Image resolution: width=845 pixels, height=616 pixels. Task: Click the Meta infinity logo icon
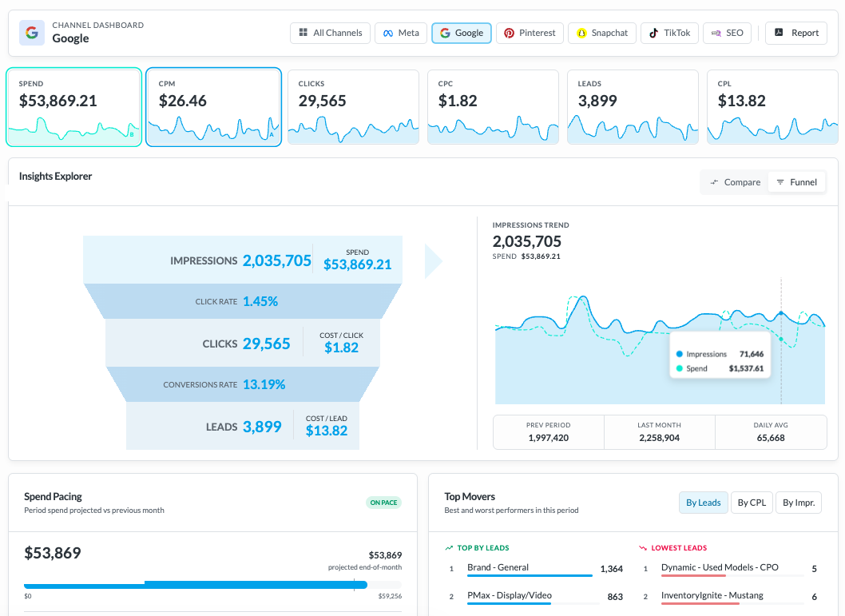[x=388, y=34]
